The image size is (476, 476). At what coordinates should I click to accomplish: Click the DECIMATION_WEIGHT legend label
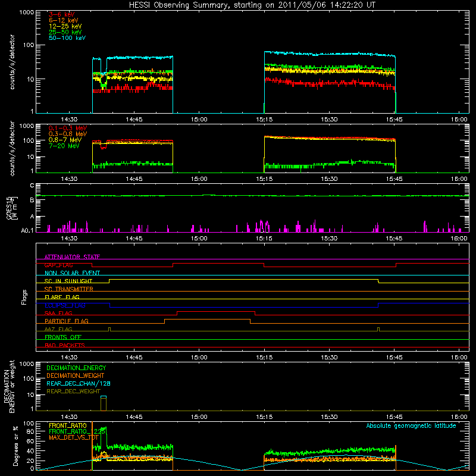[76, 375]
